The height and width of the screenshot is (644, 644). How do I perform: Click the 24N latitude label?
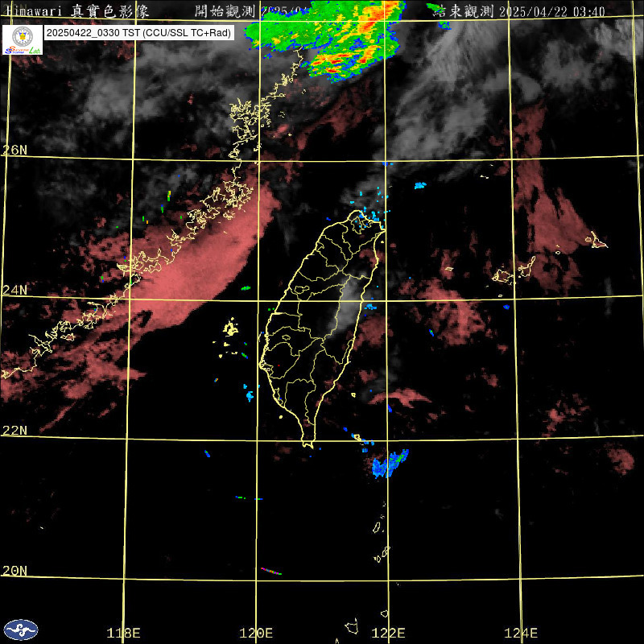(x=14, y=290)
